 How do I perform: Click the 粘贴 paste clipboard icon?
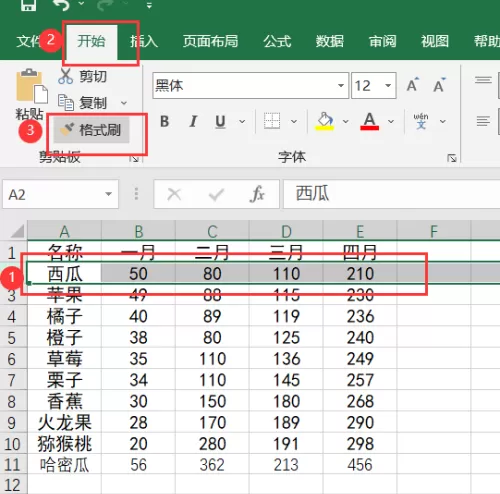point(32,86)
